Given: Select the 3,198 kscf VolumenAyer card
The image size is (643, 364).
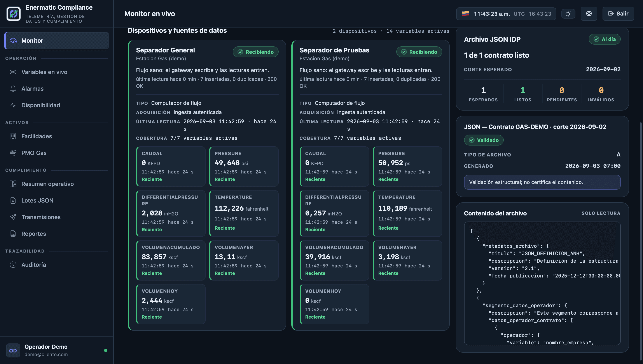Looking at the screenshot, I should coord(407,260).
